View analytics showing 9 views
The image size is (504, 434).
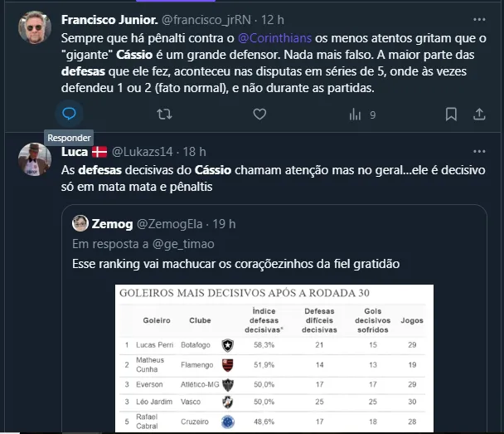(x=362, y=114)
